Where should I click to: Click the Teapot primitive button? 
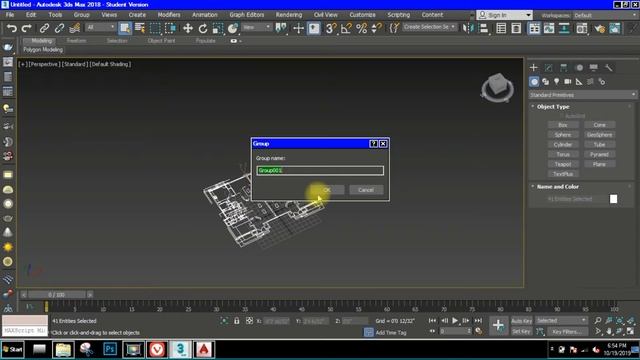(x=563, y=164)
